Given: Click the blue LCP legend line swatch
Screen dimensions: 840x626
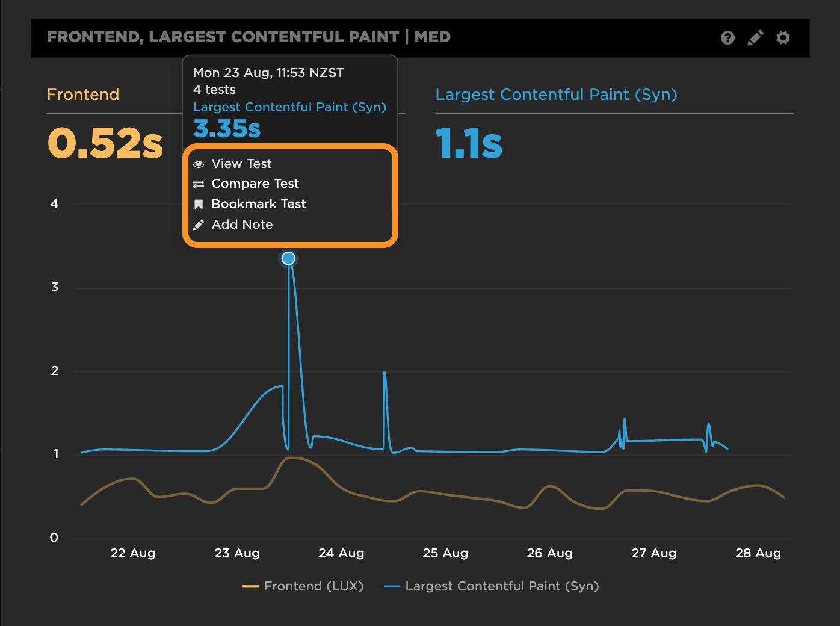Looking at the screenshot, I should [x=392, y=586].
